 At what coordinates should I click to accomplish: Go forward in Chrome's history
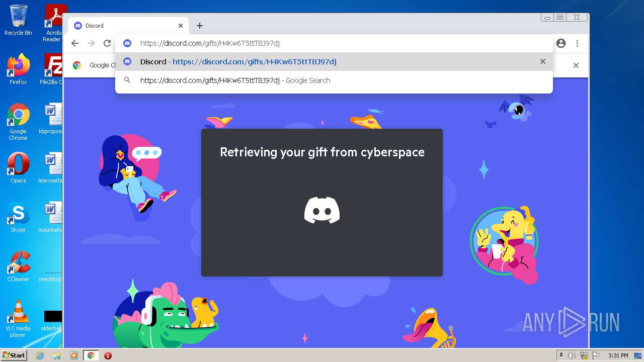91,43
